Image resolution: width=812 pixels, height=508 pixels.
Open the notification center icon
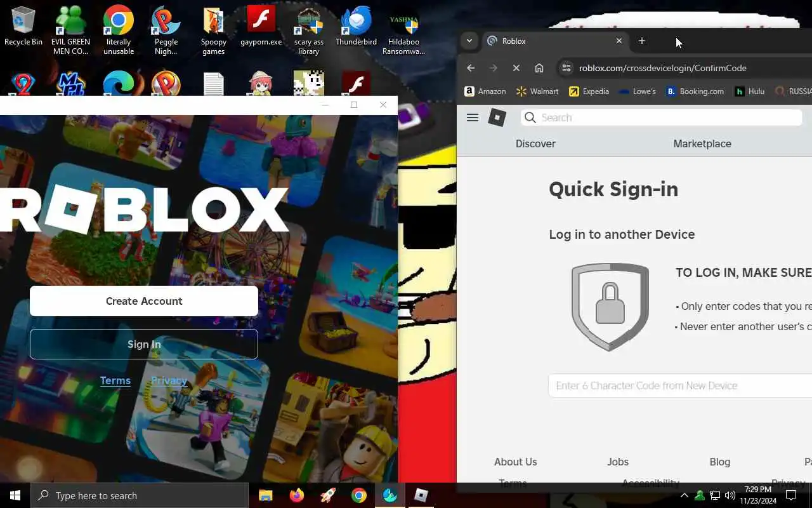pyautogui.click(x=791, y=495)
